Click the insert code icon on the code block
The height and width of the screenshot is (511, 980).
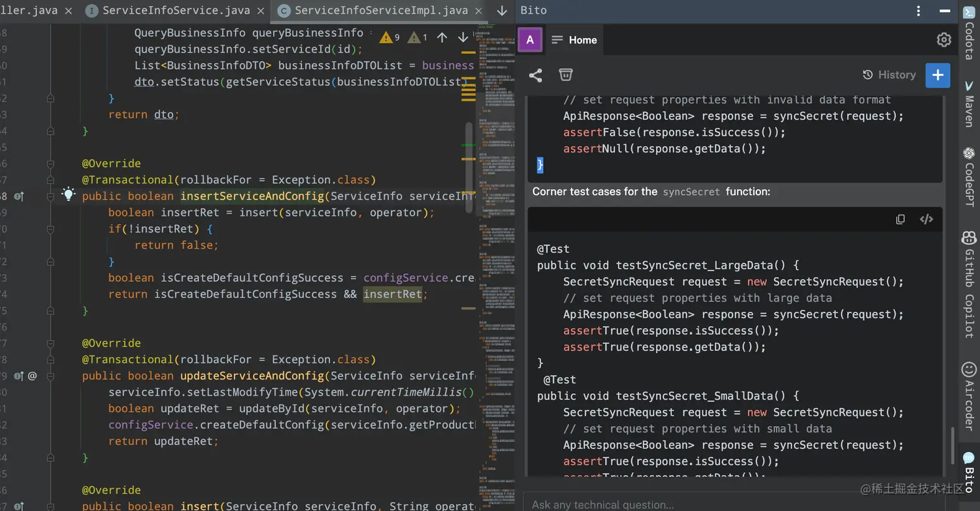(926, 220)
